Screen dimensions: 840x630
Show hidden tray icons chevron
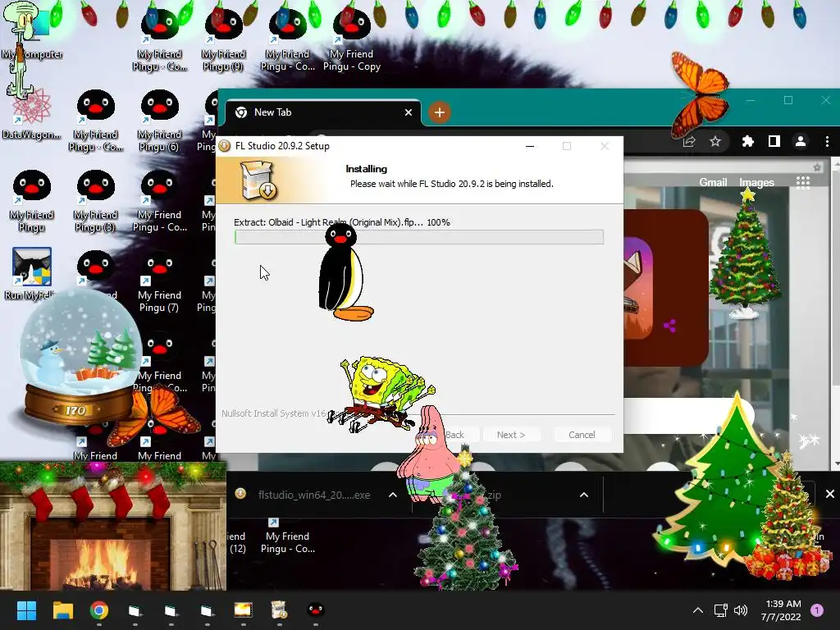698,610
